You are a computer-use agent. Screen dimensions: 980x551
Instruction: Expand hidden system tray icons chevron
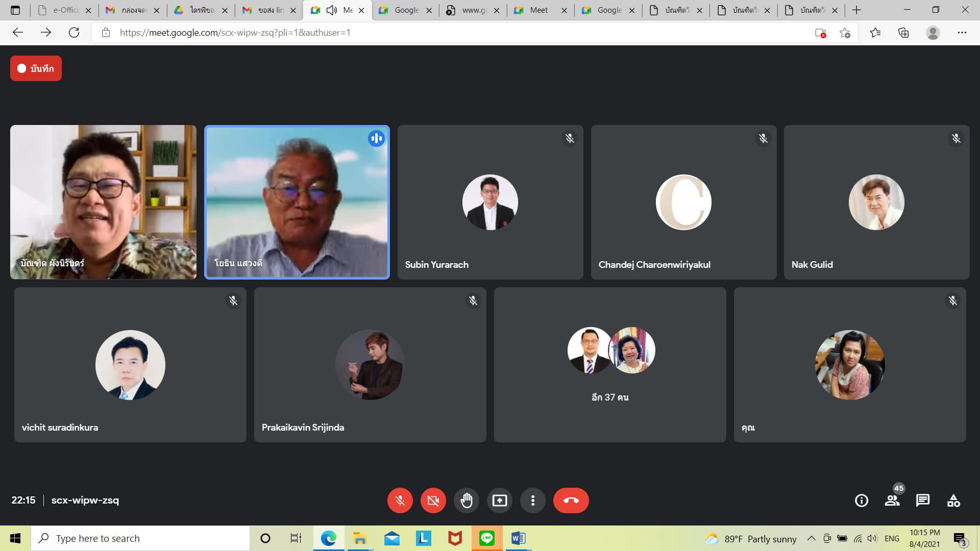pos(811,538)
